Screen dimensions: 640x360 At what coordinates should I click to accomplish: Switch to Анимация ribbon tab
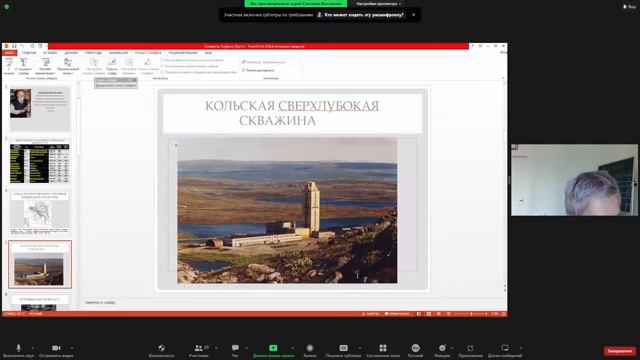point(118,53)
